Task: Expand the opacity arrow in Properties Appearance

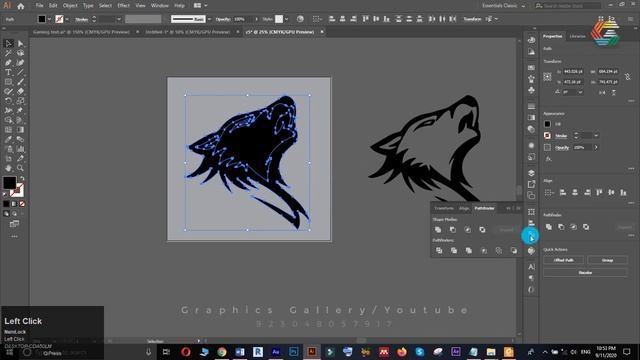Action: [x=596, y=147]
